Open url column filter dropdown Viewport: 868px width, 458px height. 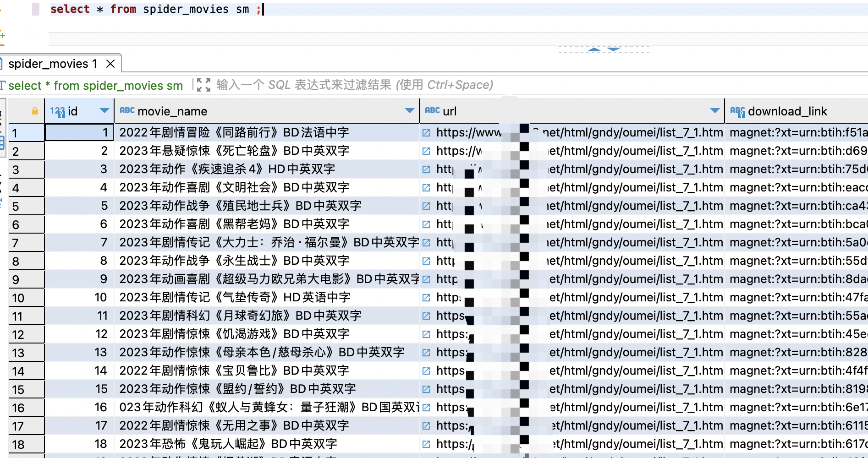(714, 111)
